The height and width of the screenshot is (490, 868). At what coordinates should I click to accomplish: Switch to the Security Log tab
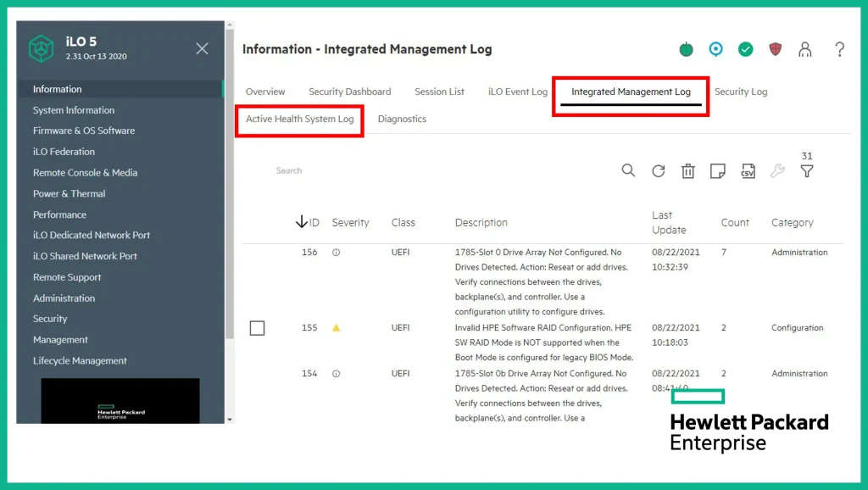[x=740, y=92]
